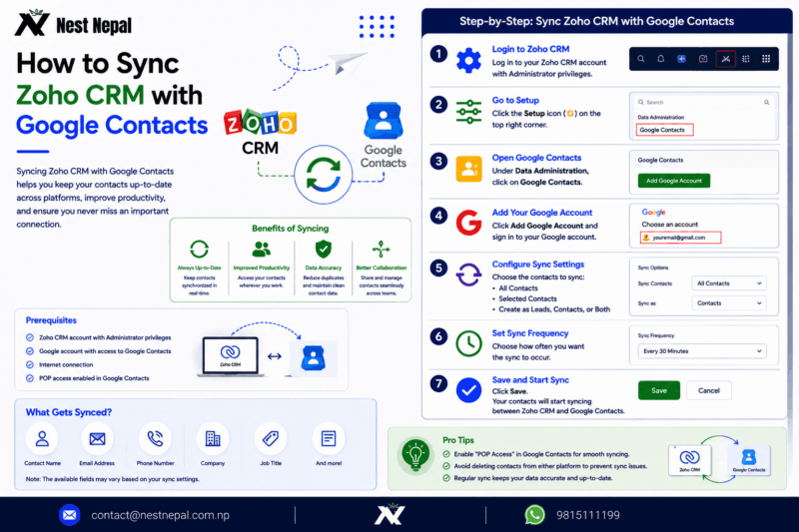Click checkmark beside Enable POP Access tip
Image resolution: width=799 pixels, height=532 pixels.
(446, 454)
